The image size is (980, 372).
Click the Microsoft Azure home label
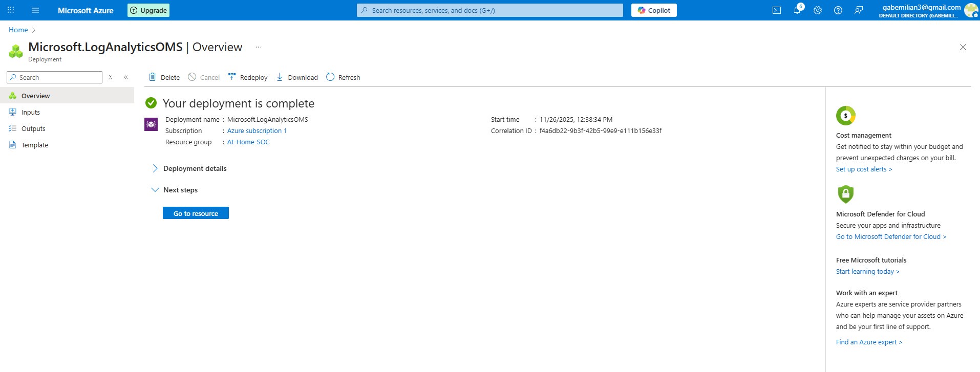[x=86, y=10]
